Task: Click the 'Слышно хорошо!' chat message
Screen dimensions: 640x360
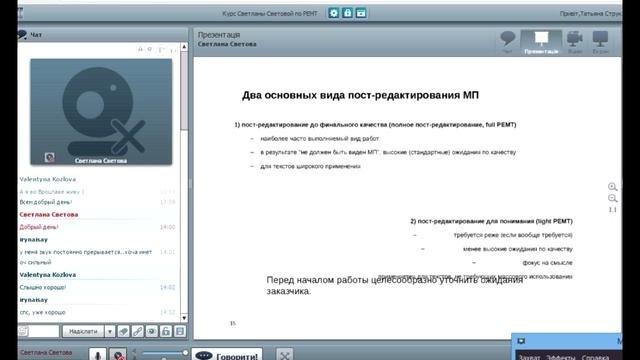Action: 42,287
